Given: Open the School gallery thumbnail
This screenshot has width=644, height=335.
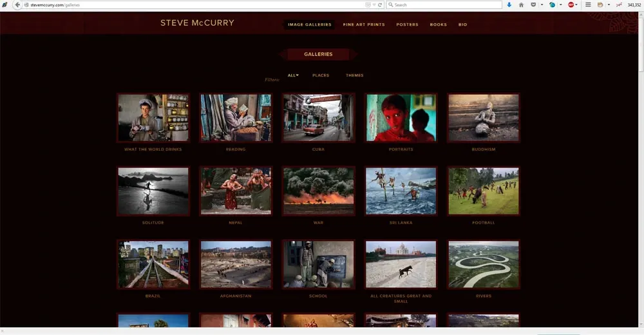Looking at the screenshot, I should click(318, 264).
